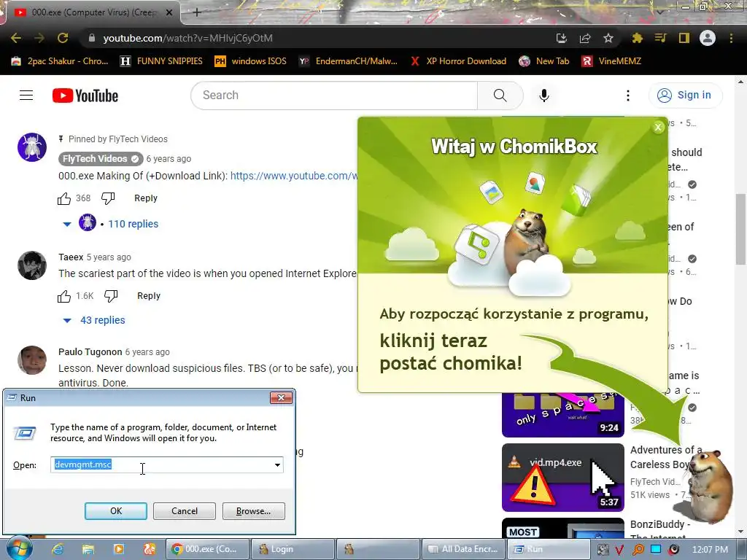Click Run dialog Open text field
This screenshot has width=747, height=560.
point(161,464)
